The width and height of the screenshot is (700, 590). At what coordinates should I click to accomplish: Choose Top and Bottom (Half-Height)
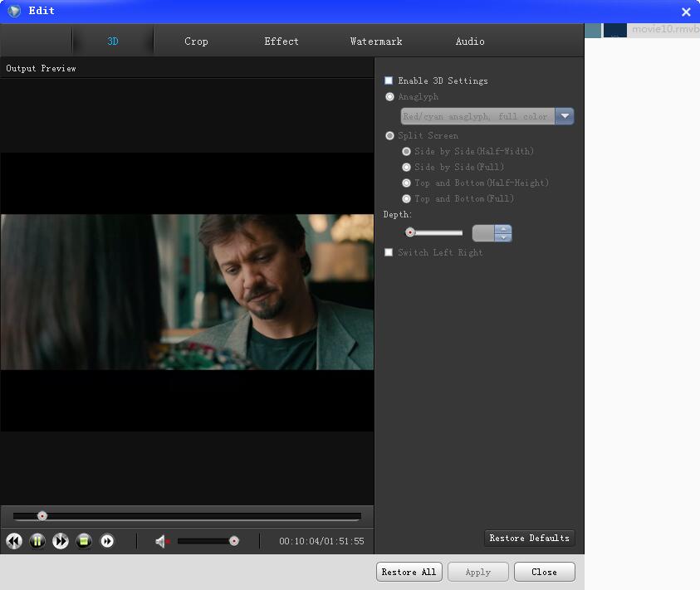click(x=406, y=183)
